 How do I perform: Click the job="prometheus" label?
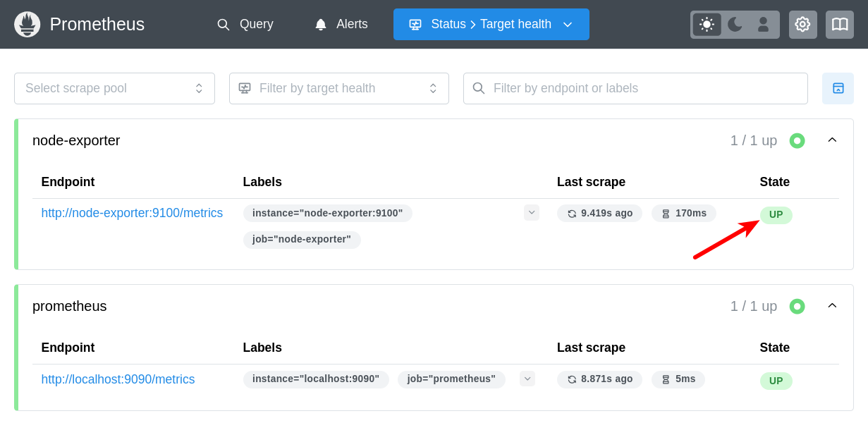451,379
